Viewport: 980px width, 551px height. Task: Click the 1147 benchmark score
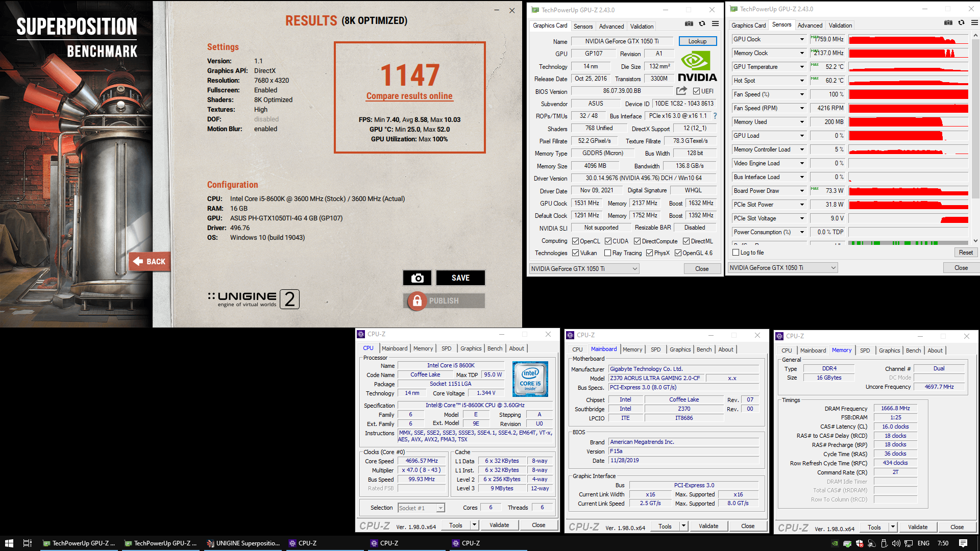(x=410, y=75)
